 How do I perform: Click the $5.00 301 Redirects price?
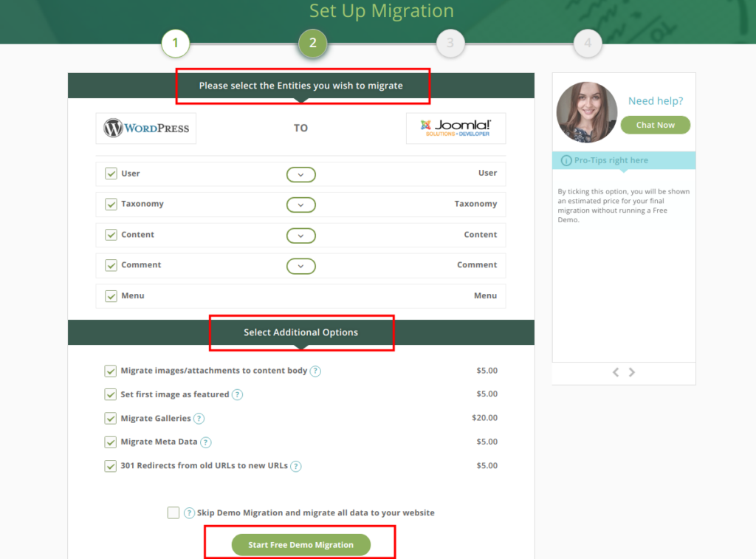487,465
